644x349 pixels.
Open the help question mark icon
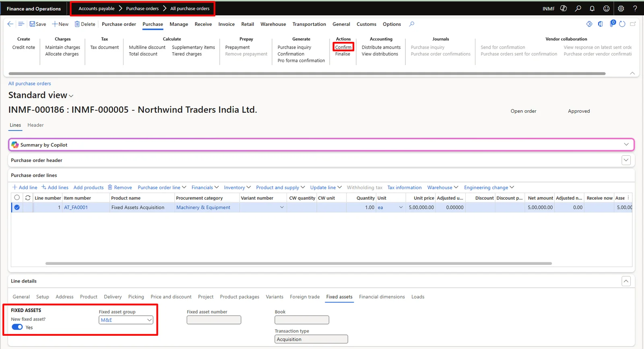(635, 8)
